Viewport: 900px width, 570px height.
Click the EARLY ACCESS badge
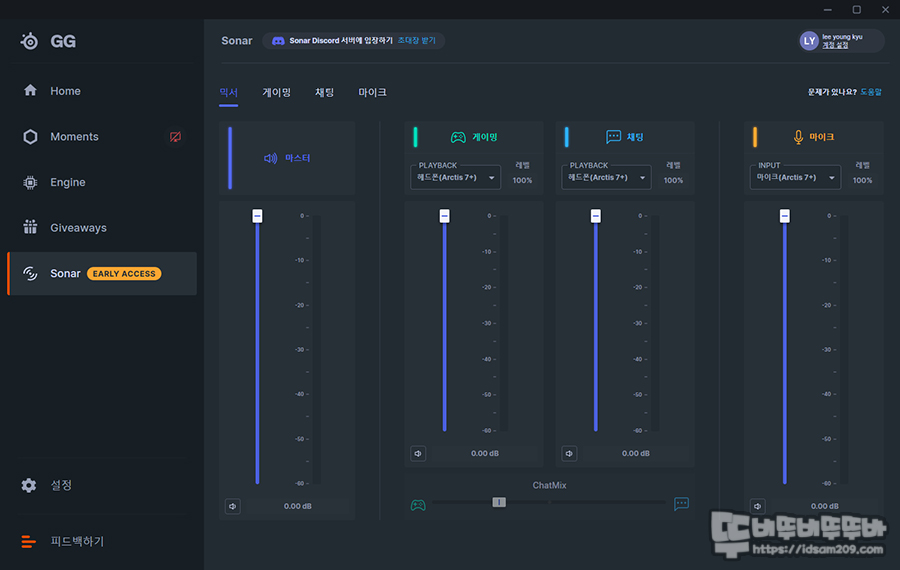124,274
